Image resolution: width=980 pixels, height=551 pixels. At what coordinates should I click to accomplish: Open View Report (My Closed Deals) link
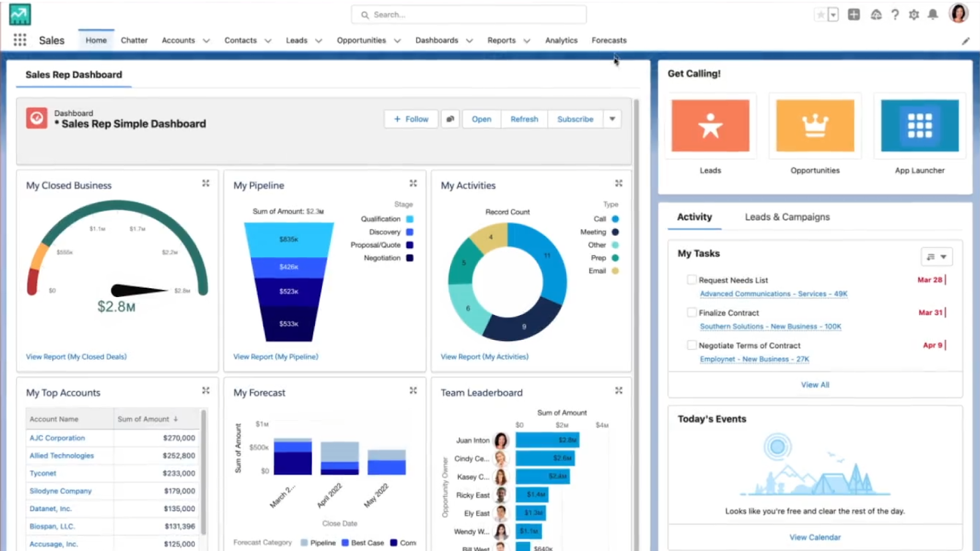tap(76, 356)
